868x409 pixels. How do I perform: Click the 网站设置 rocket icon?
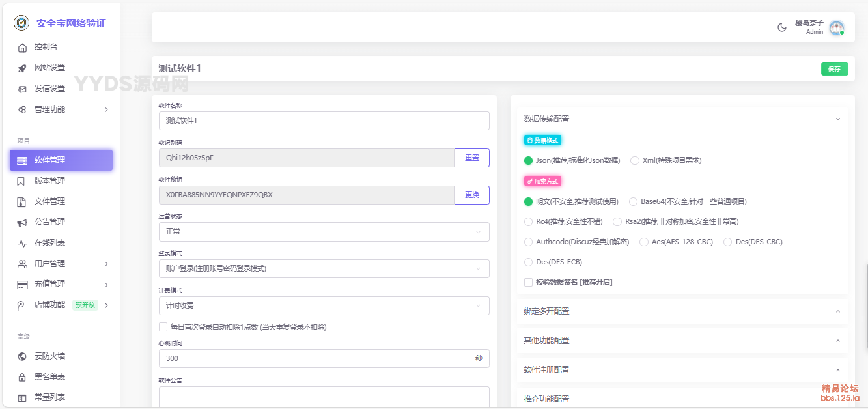click(x=22, y=68)
